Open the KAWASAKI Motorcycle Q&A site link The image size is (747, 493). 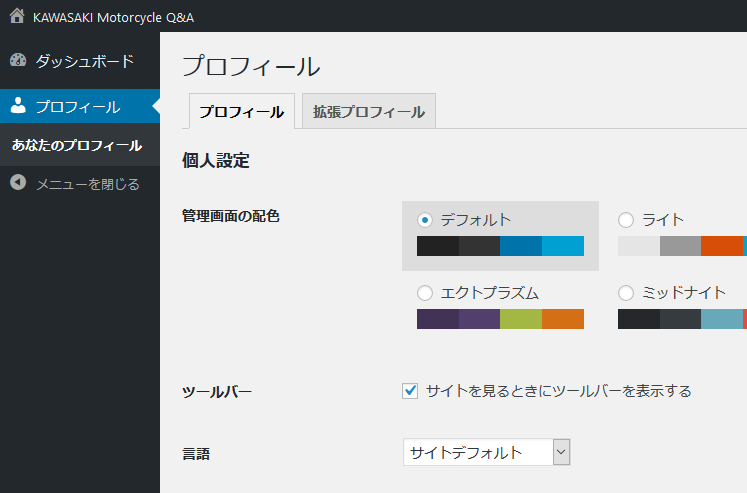pyautogui.click(x=113, y=18)
